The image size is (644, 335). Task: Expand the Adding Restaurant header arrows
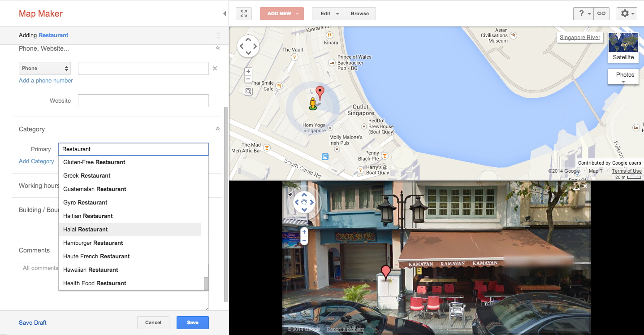[218, 35]
